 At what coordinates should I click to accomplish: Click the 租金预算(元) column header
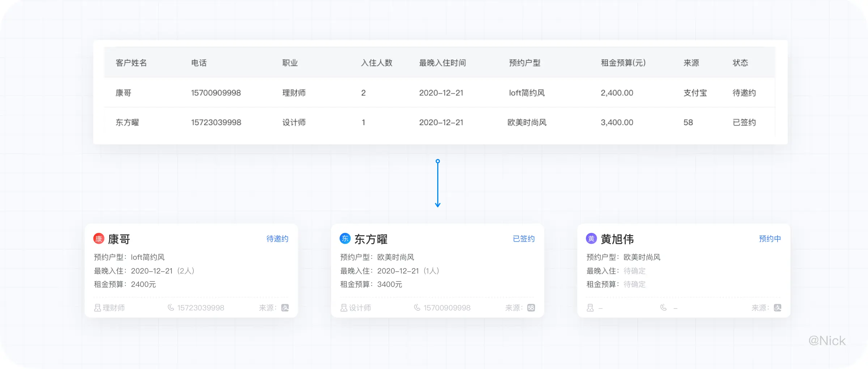(x=624, y=63)
